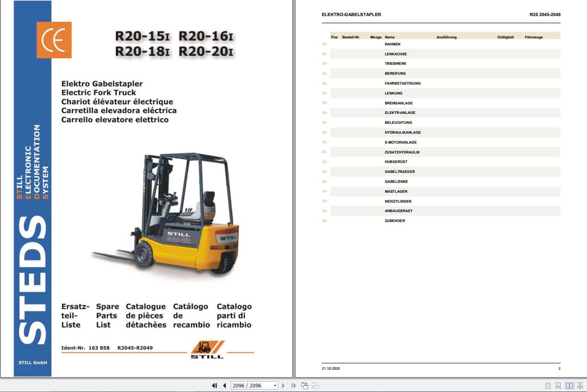Expand the BREMSANLAGE row arrow
This screenshot has height=392, width=587.
point(325,103)
